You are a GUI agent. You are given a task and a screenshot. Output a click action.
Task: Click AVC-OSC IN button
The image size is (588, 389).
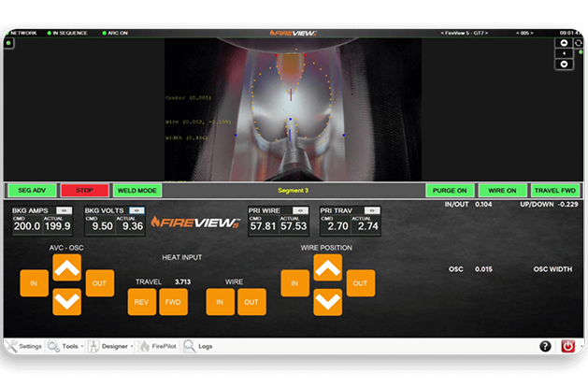point(34,283)
